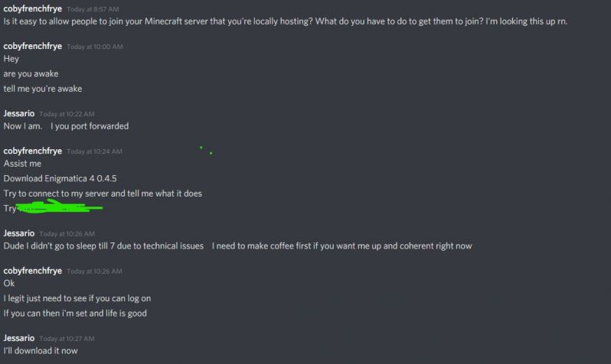Click the cobyfrenchfrye username at 10:24 AM
Screen dimensions: 611x364
32,151
